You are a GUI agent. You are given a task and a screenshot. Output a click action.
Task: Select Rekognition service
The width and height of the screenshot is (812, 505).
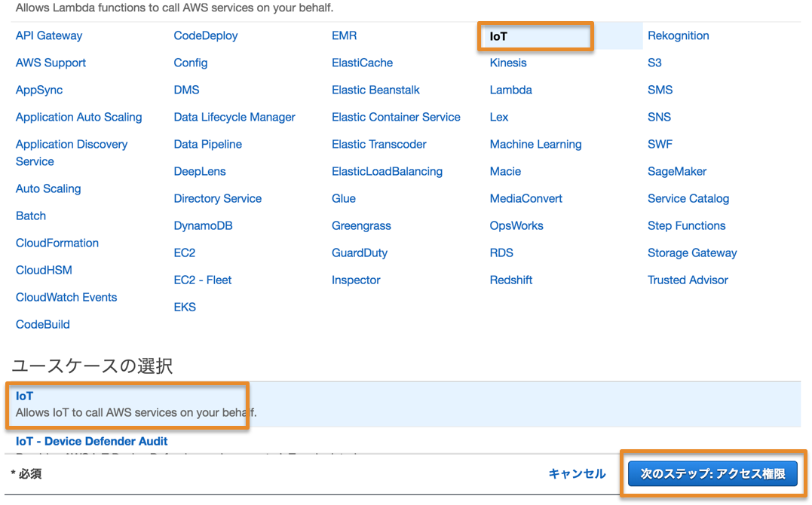click(678, 35)
